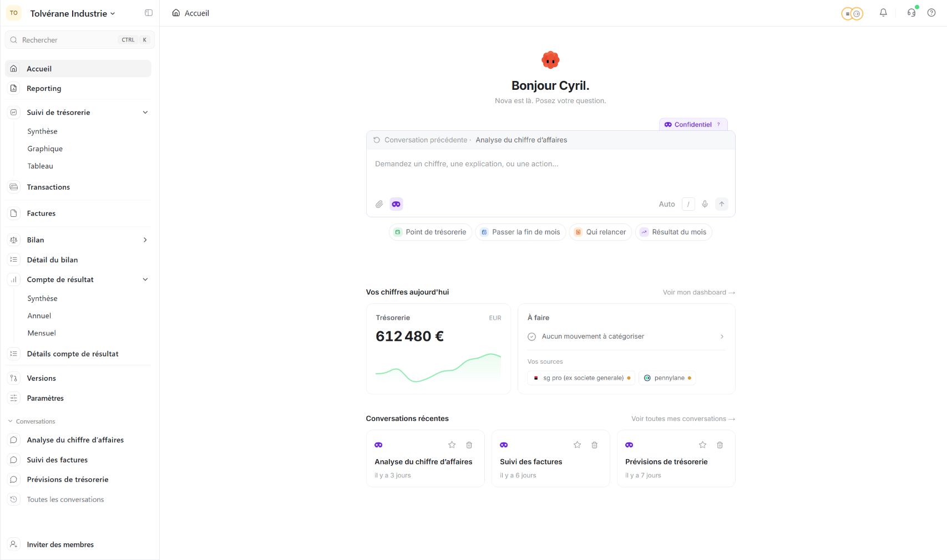Open help with the question mark icon
This screenshot has width=947, height=560.
pyautogui.click(x=931, y=13)
